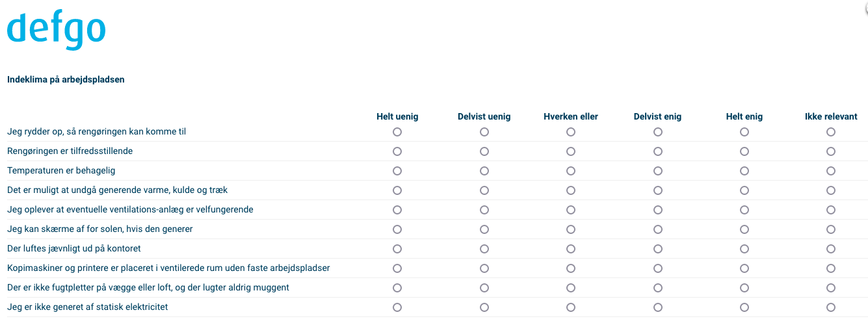868x334 pixels.
Task: Click the Indeklima på arbejdspladsen heading
Action: [66, 80]
